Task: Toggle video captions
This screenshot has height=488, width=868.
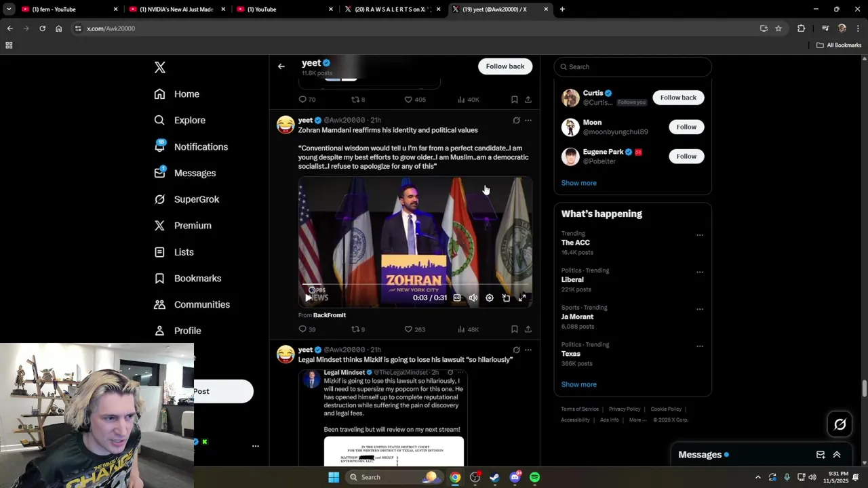Action: pos(457,298)
